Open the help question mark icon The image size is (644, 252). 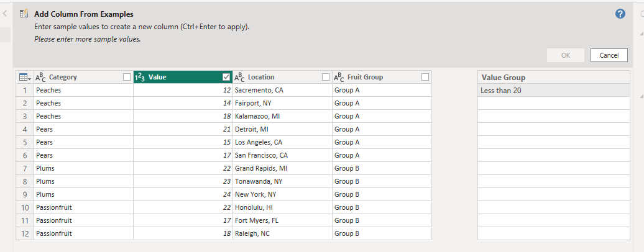coord(620,14)
